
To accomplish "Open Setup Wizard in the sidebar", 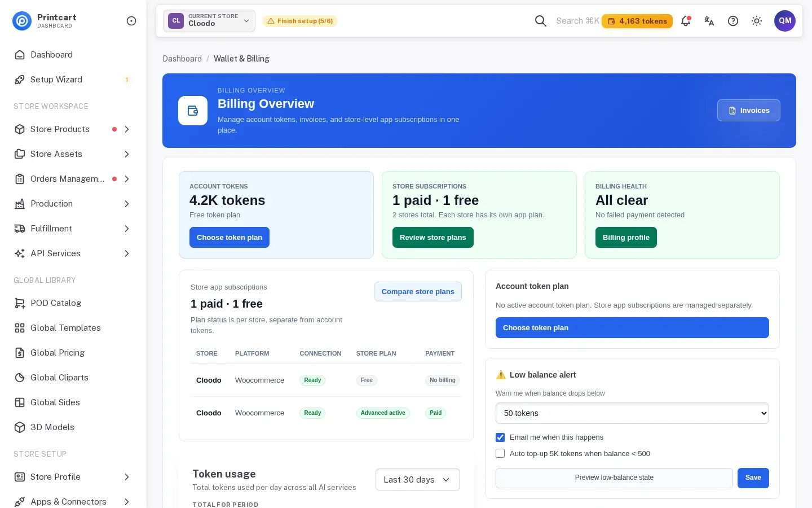I will click(73, 80).
